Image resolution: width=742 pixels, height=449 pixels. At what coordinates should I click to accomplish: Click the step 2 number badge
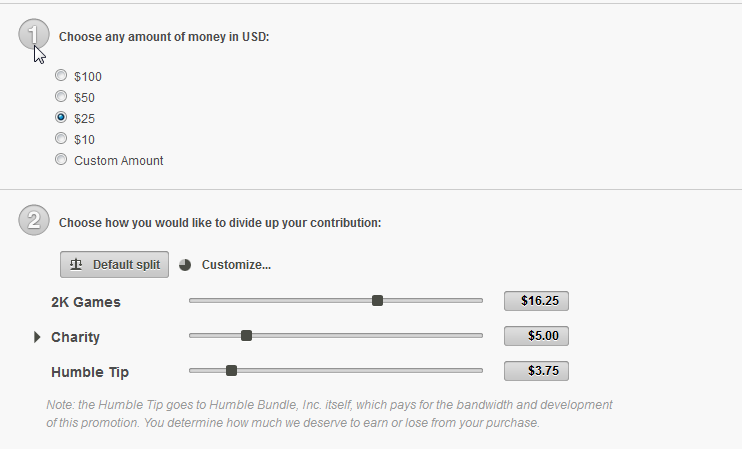[33, 221]
